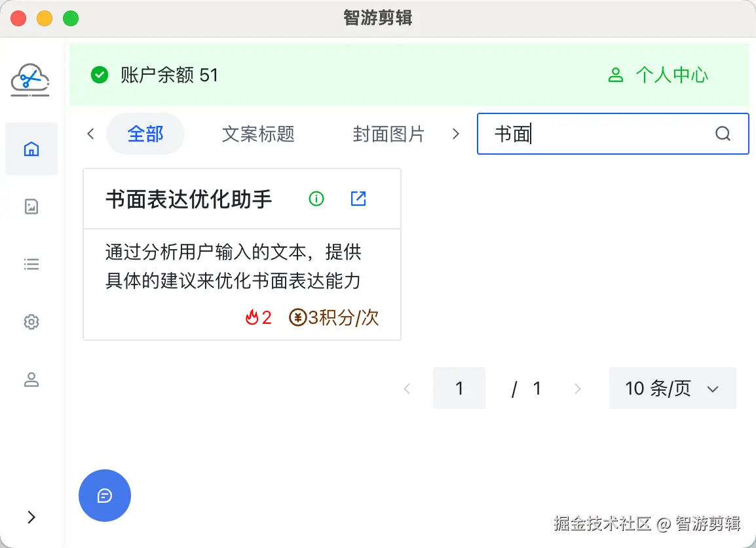Screen dimensions: 756x548
Task: Open the home page in sidebar
Action: pyautogui.click(x=31, y=149)
